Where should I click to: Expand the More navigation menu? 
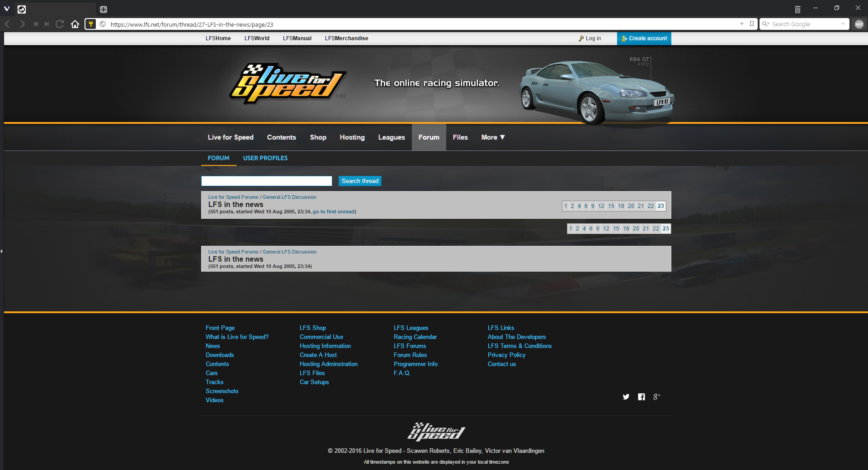(493, 137)
